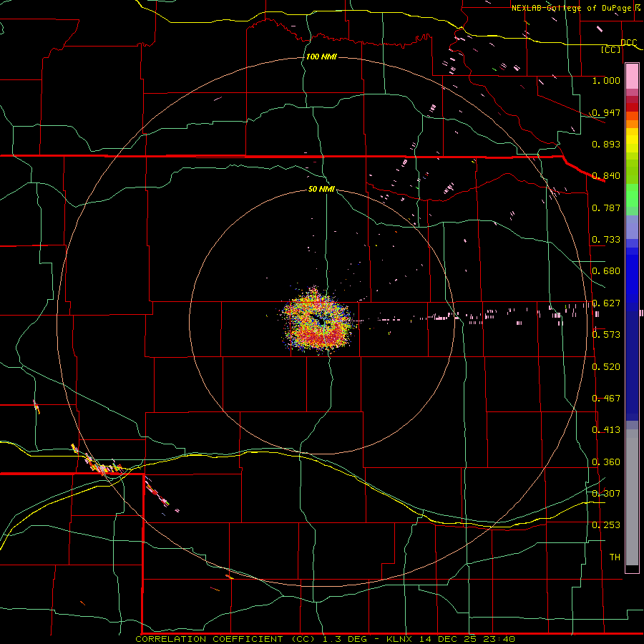Select the 0.627 scale value
The width and height of the screenshot is (644, 644).
click(x=606, y=303)
